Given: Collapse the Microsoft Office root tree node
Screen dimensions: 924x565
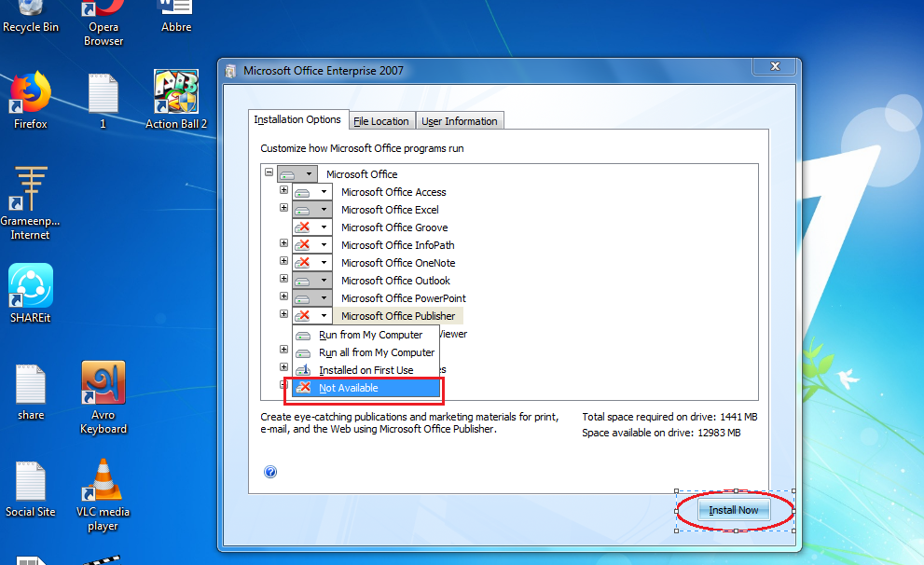Looking at the screenshot, I should click(x=269, y=172).
